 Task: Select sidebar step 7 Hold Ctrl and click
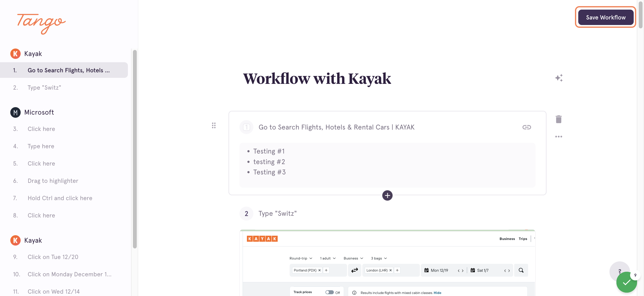[x=64, y=198]
